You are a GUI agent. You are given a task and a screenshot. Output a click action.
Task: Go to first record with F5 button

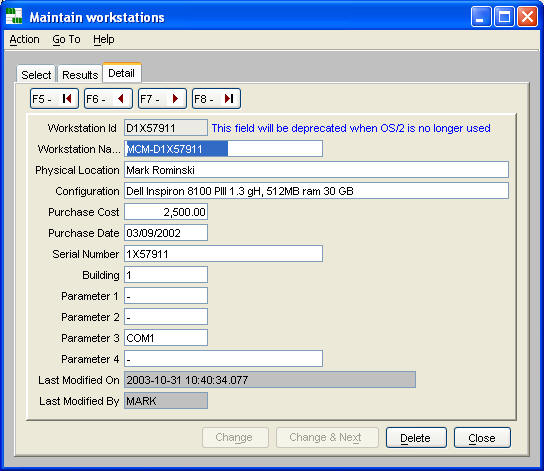pos(54,99)
